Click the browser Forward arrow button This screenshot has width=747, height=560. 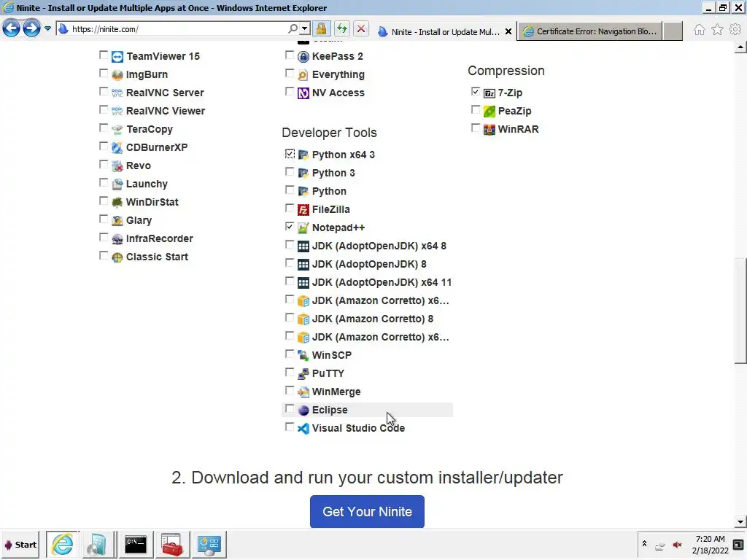click(x=31, y=28)
